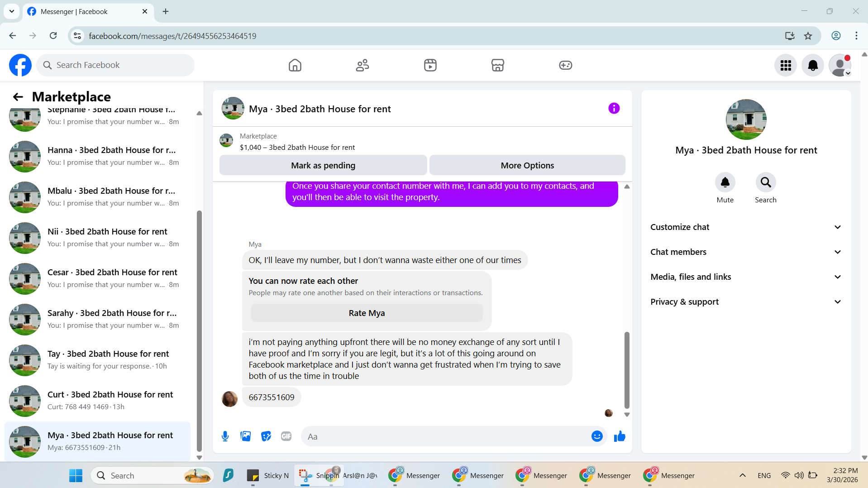
Task: Click the chat messages scrollbar thumb
Action: click(x=627, y=370)
